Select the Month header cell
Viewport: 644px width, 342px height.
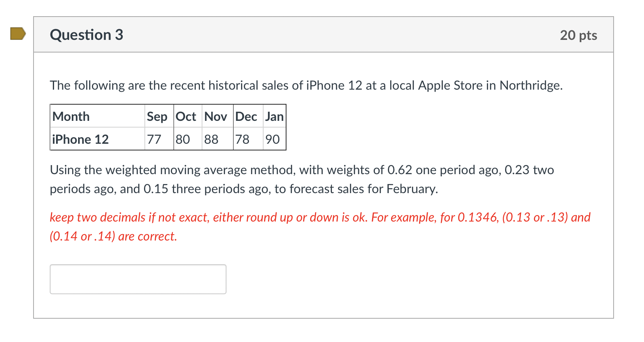pos(71,117)
